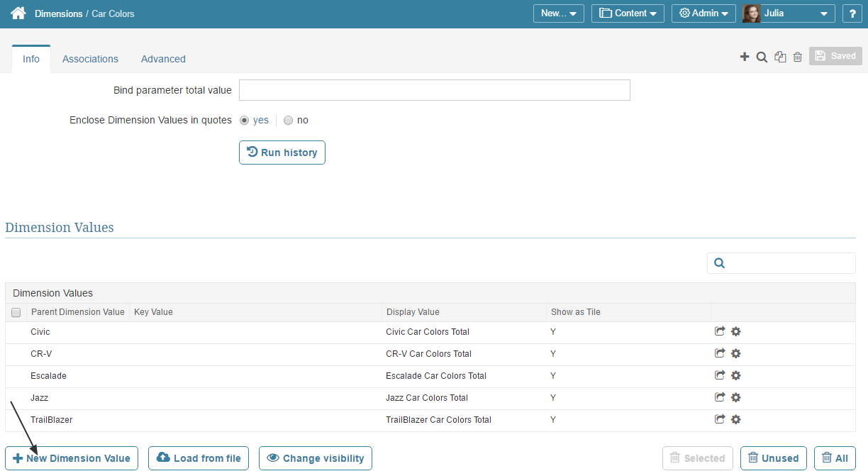
Task: Click the Bind parameter total value field
Action: coord(434,90)
